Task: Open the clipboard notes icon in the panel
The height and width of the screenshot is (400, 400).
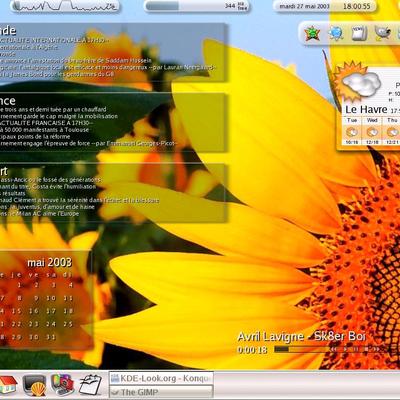Action: (x=90, y=385)
